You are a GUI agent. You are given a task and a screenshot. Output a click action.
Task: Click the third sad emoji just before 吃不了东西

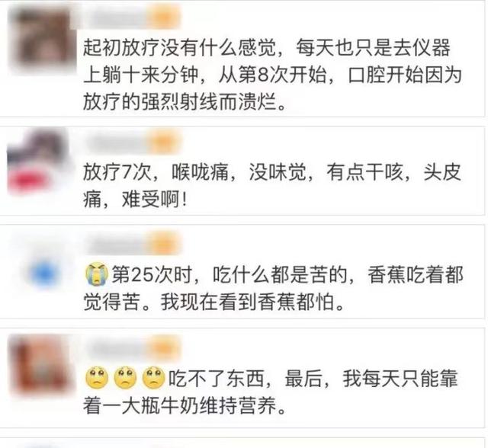click(x=153, y=378)
